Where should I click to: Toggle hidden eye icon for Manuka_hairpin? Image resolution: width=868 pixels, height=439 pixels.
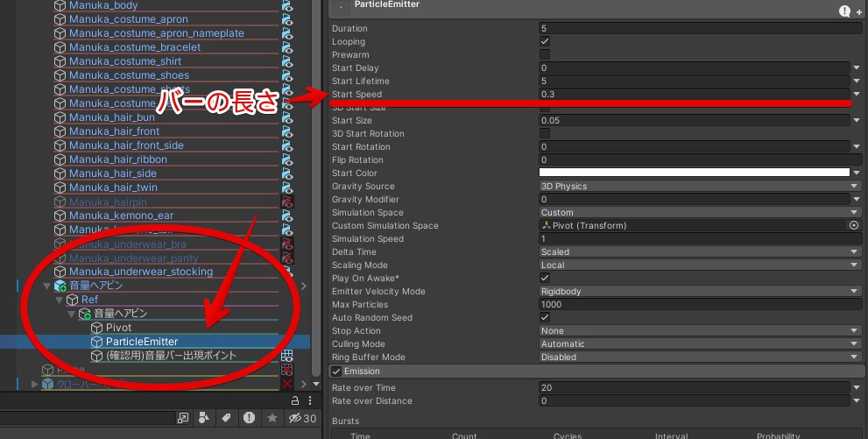286,202
